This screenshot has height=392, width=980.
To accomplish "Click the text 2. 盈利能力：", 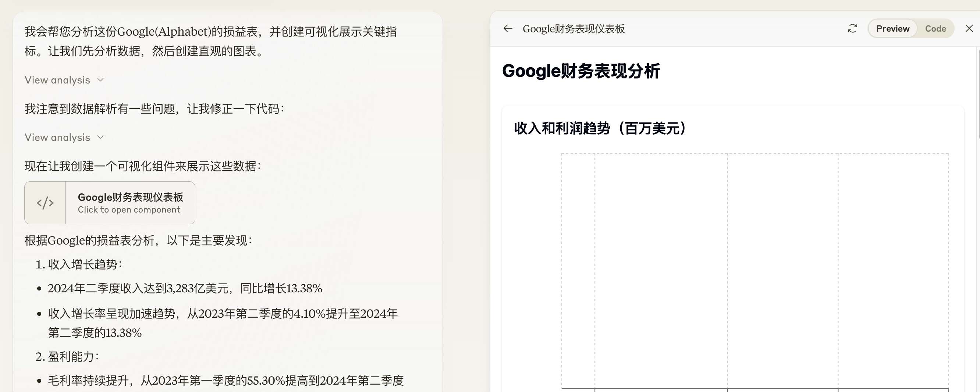I will click(x=67, y=357).
